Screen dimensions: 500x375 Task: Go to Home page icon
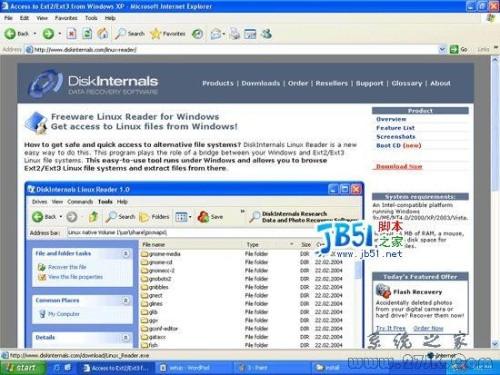[x=103, y=34]
